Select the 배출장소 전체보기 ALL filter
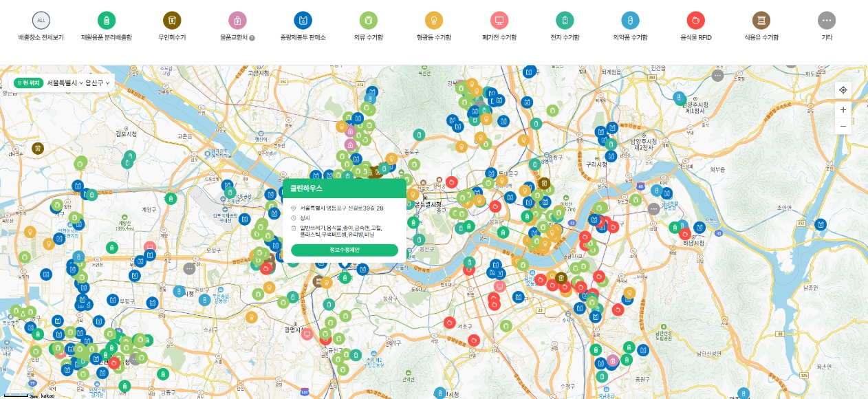 (41, 21)
